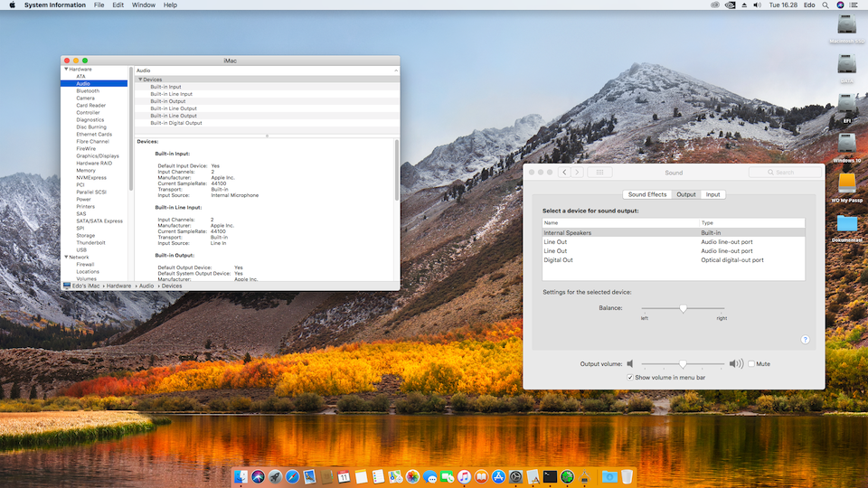Switch to the Input tab

click(x=713, y=194)
